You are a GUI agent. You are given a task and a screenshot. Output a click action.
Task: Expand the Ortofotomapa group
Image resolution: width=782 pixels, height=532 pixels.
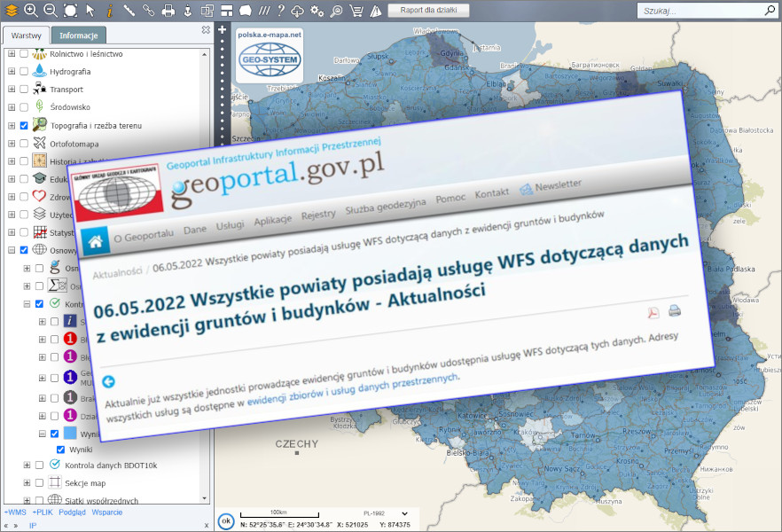click(12, 144)
